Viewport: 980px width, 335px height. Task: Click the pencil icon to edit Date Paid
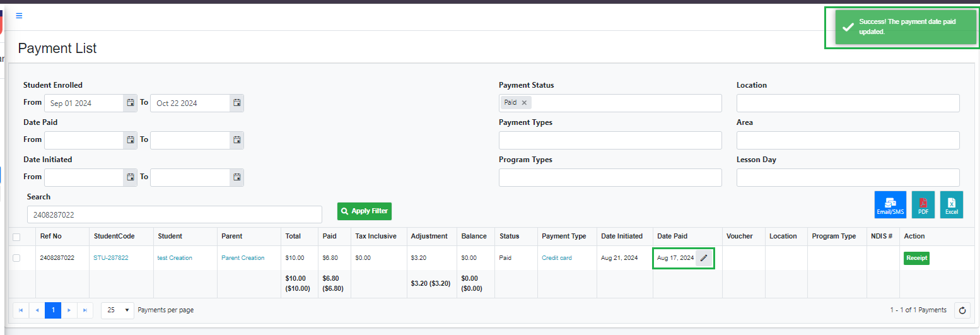click(x=704, y=258)
